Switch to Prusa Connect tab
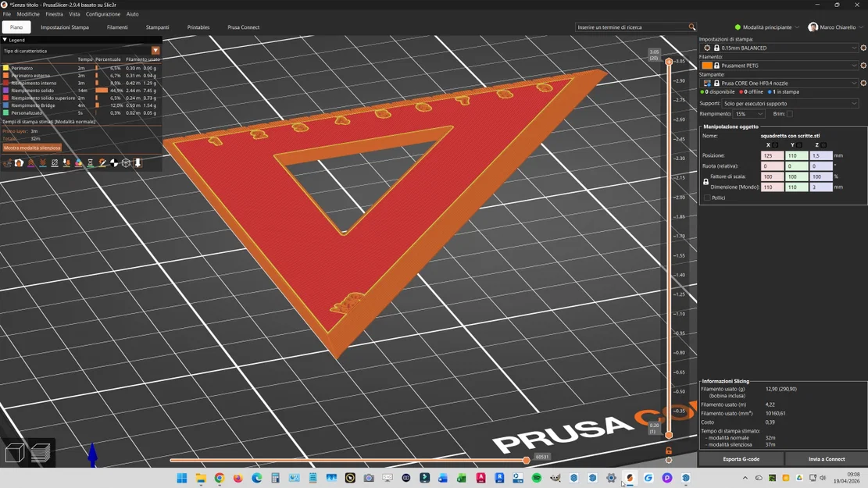Image resolution: width=868 pixels, height=488 pixels. (244, 27)
